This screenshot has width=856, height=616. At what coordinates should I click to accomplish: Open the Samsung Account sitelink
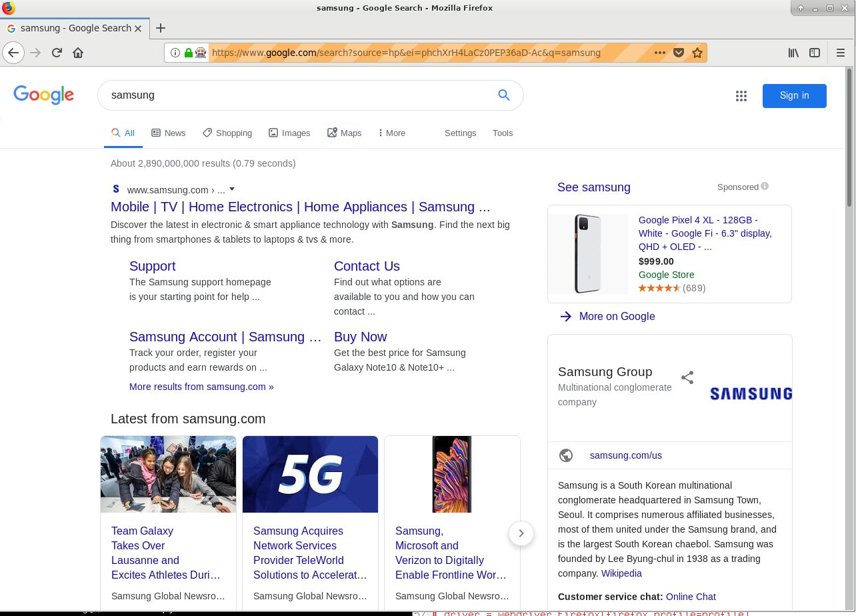tap(225, 337)
